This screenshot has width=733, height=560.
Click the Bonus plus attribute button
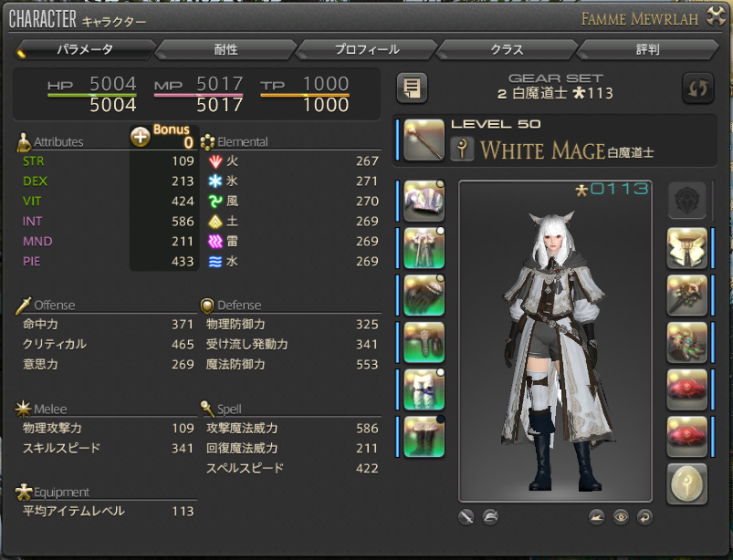point(141,137)
